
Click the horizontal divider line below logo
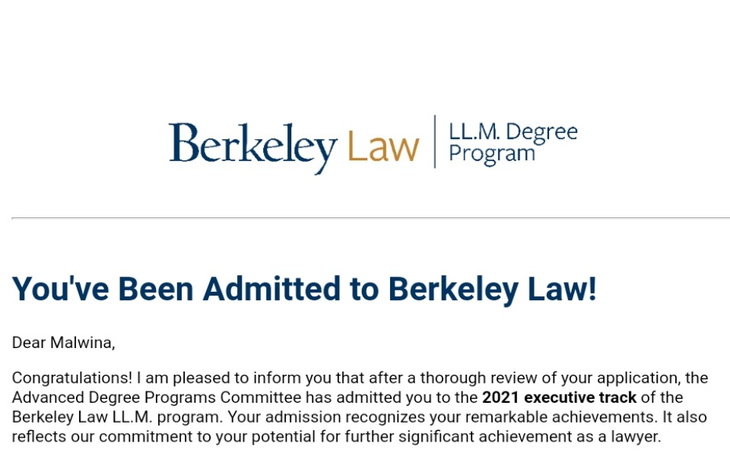point(370,217)
